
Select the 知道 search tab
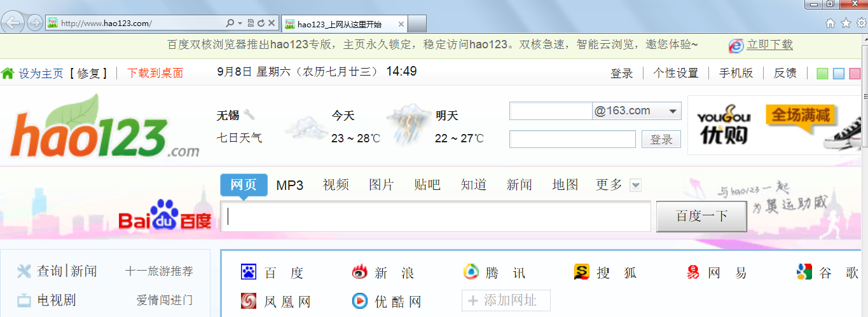tap(474, 185)
